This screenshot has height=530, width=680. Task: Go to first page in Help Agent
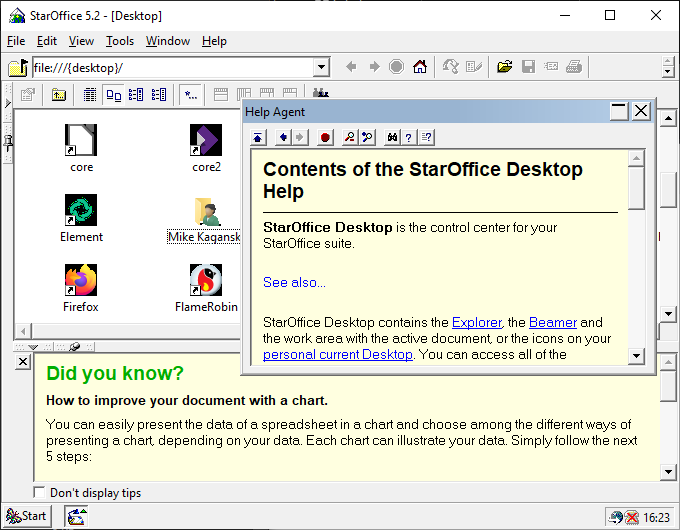(x=258, y=137)
